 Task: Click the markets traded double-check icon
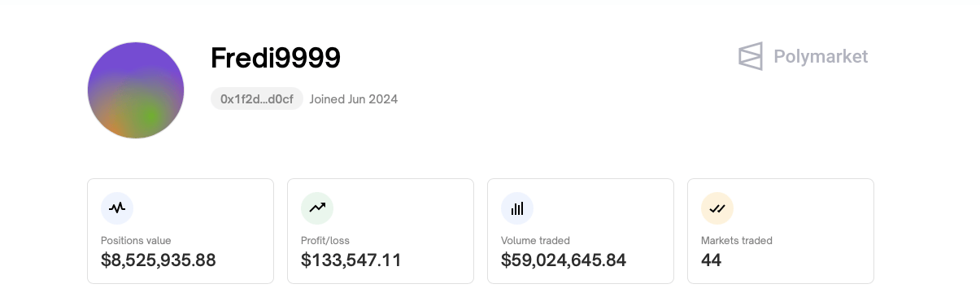click(x=717, y=208)
